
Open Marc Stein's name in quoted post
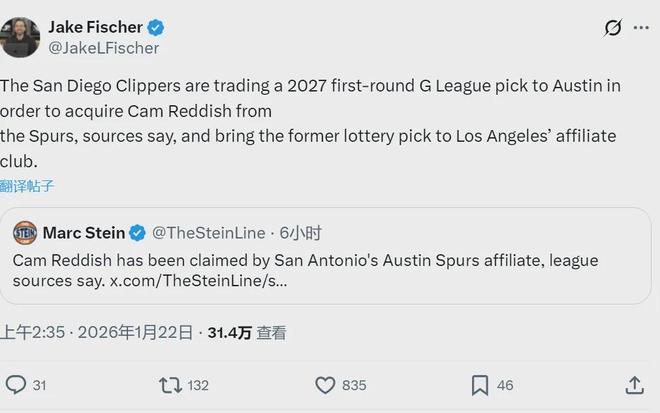[x=83, y=233]
